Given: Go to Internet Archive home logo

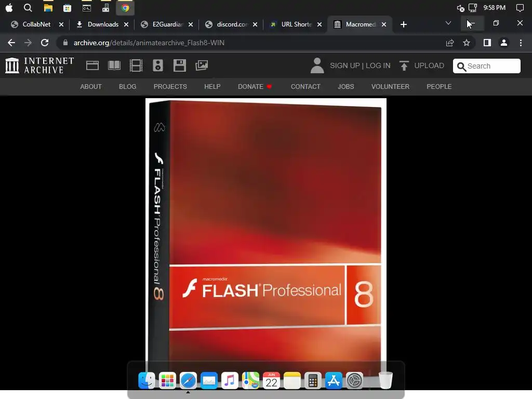Looking at the screenshot, I should (x=39, y=65).
